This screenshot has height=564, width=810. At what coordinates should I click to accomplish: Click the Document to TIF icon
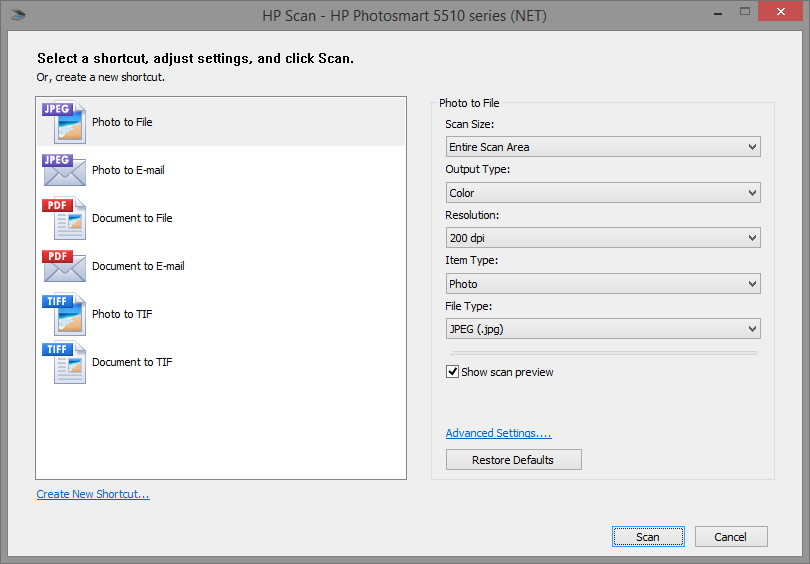pos(64,362)
